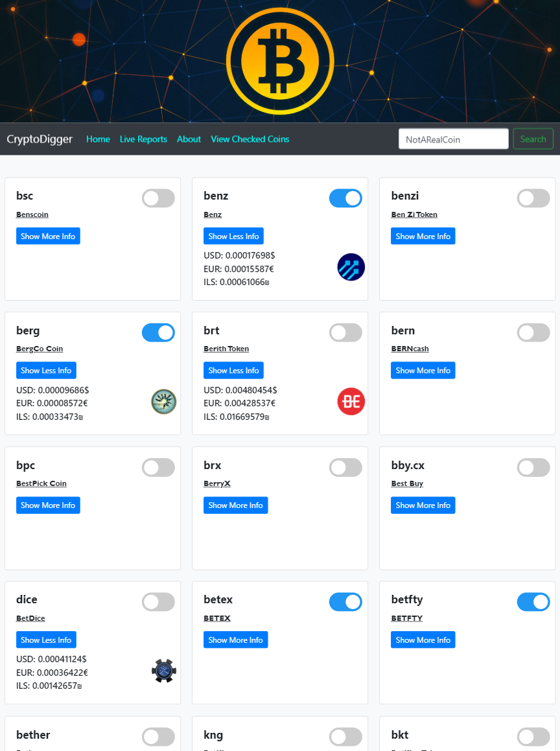Click the Benz coin logo icon
560x751 pixels.
pos(351,267)
